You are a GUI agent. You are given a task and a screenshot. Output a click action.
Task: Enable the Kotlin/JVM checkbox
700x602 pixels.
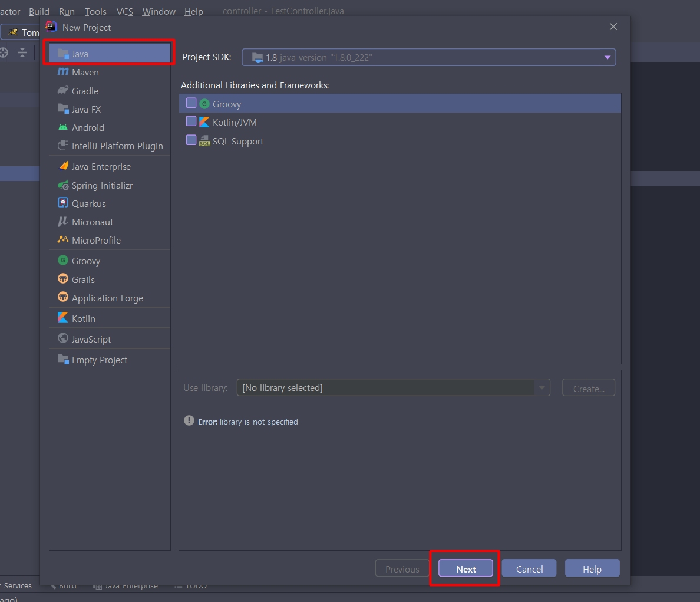(191, 121)
